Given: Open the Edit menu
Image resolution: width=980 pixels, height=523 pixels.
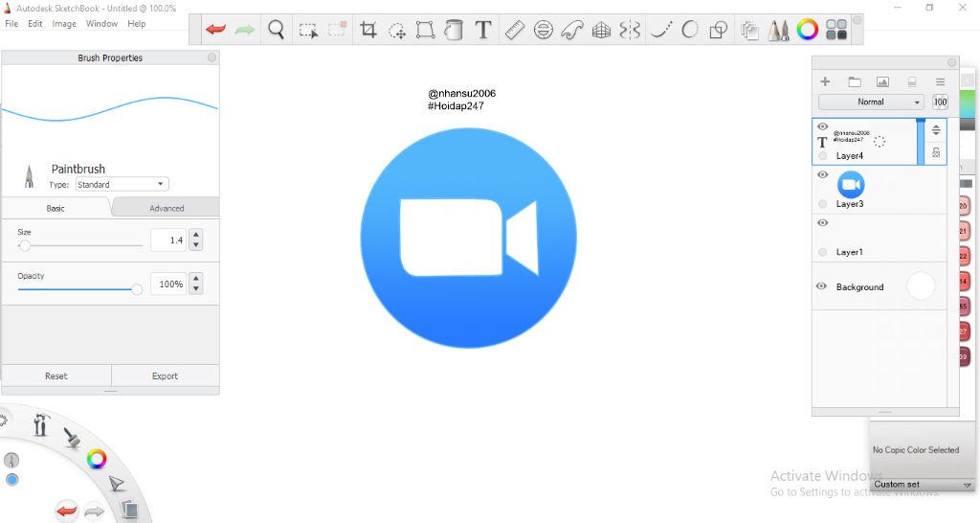Looking at the screenshot, I should coord(35,24).
